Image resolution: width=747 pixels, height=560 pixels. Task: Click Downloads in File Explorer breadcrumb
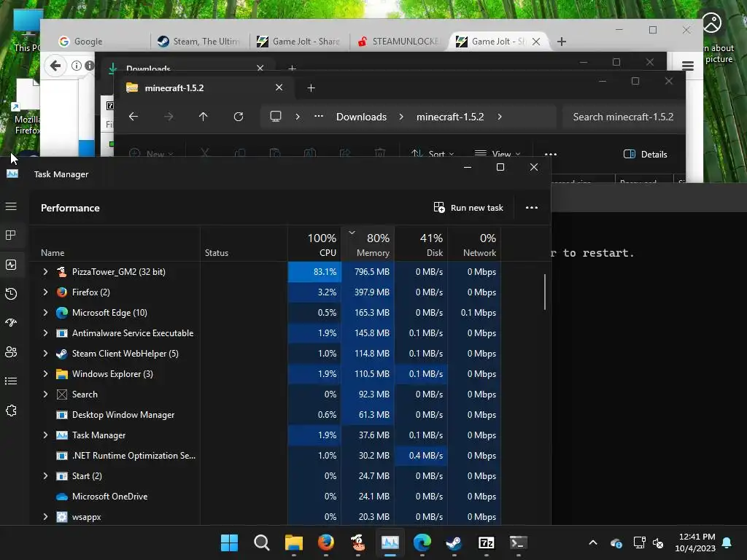point(362,117)
